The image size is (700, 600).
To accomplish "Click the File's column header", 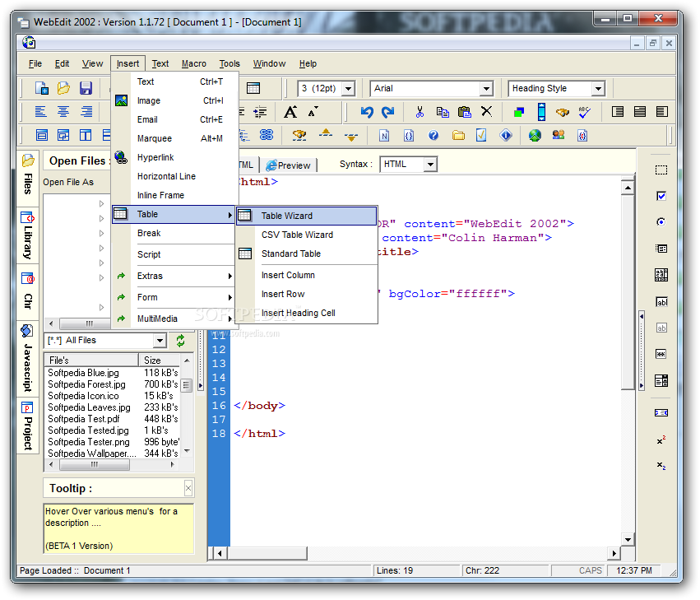I will point(91,360).
